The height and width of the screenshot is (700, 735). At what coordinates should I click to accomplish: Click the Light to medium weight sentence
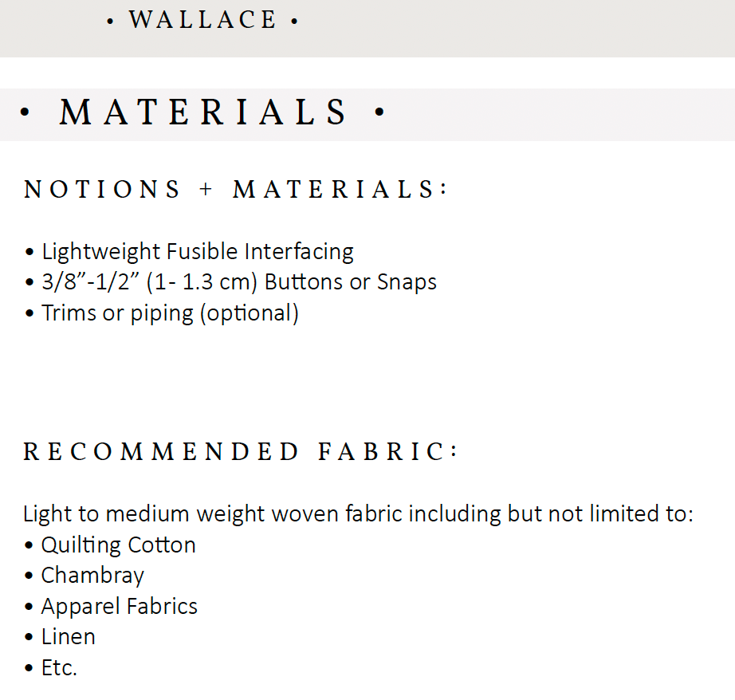pyautogui.click(x=358, y=513)
